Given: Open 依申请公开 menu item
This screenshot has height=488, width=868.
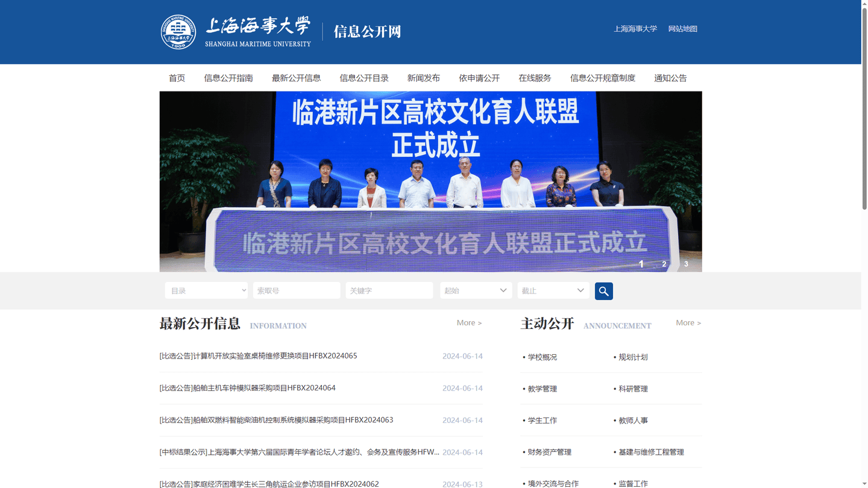Looking at the screenshot, I should [479, 78].
